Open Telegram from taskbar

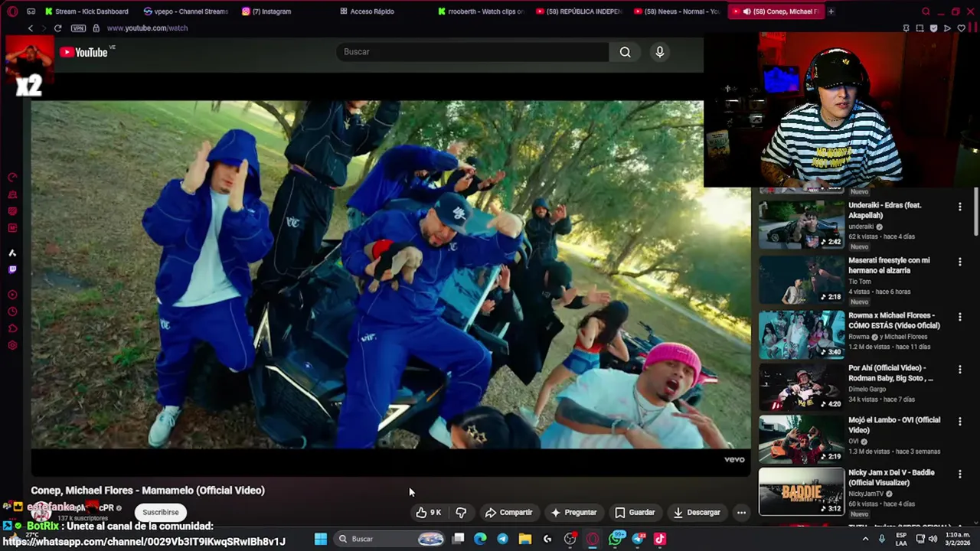click(x=502, y=539)
